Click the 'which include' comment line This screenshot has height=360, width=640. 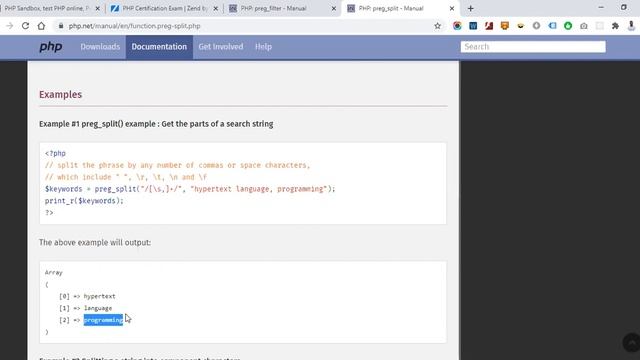point(126,177)
